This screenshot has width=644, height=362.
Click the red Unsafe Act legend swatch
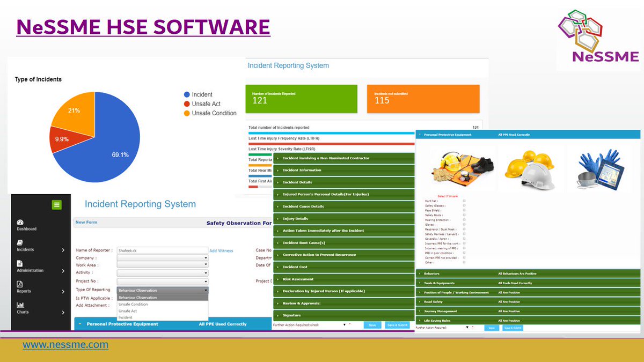(187, 104)
